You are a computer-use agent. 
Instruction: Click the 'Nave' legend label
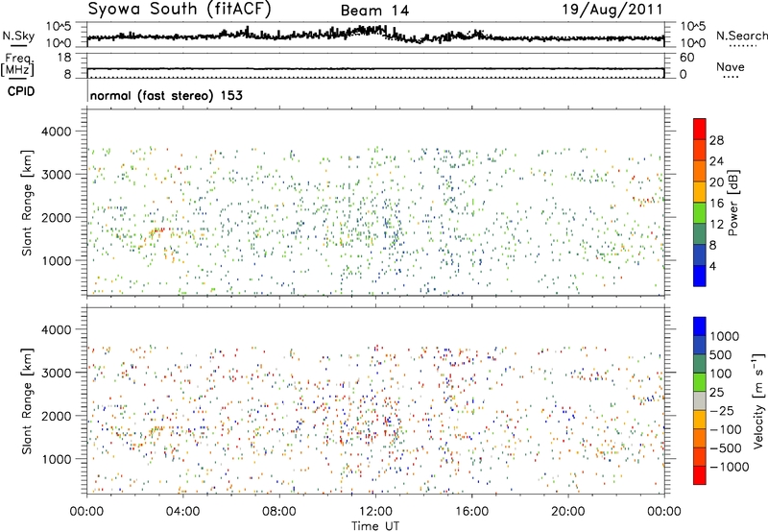pyautogui.click(x=731, y=66)
